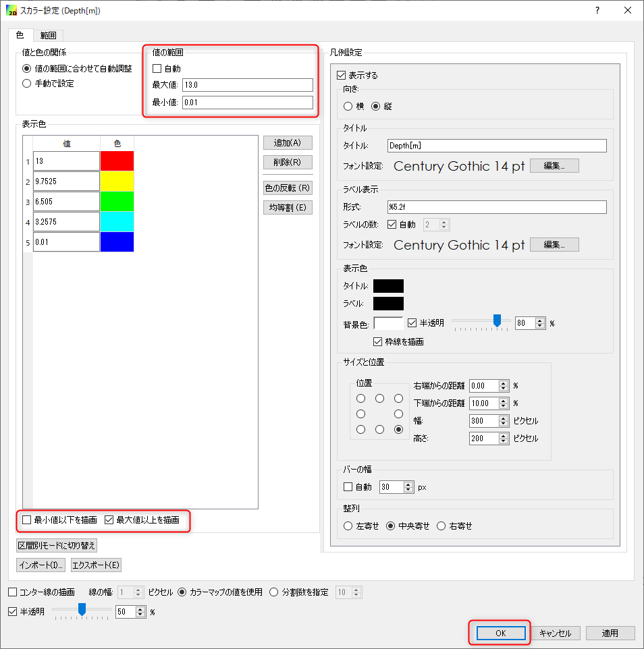Click the help question mark in title bar
The width and height of the screenshot is (644, 649).
(x=597, y=10)
